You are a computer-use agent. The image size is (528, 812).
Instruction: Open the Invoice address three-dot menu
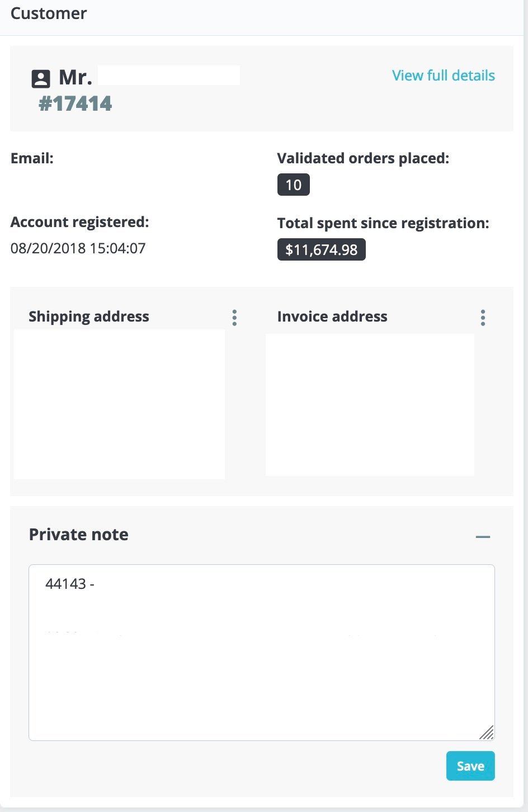pos(483,318)
